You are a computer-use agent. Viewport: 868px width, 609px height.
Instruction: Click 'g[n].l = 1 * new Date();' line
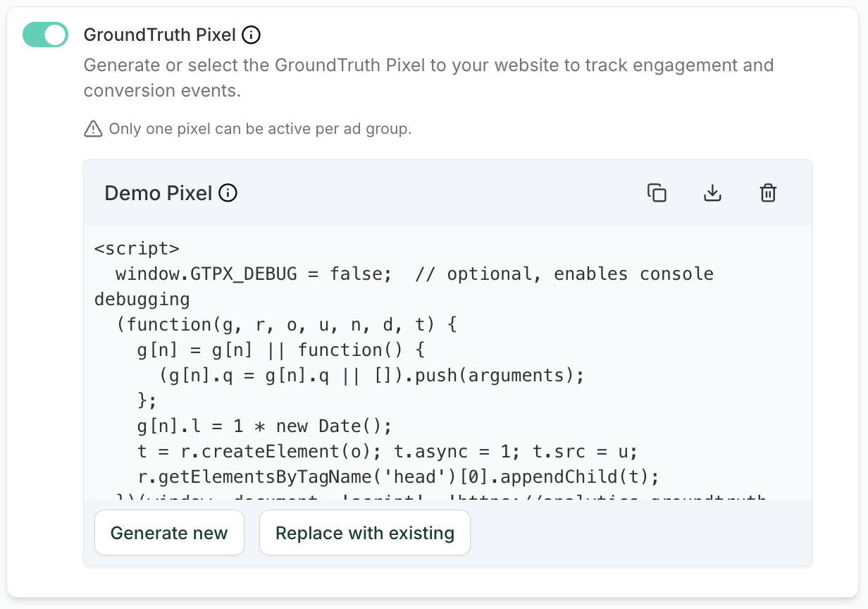[264, 426]
